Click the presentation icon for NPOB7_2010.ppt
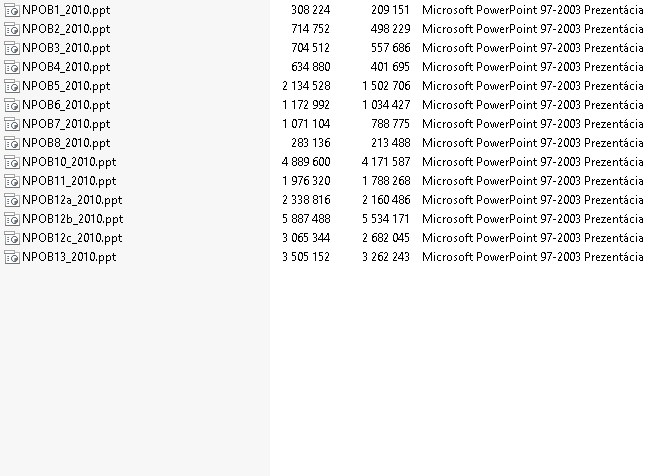 pyautogui.click(x=12, y=125)
